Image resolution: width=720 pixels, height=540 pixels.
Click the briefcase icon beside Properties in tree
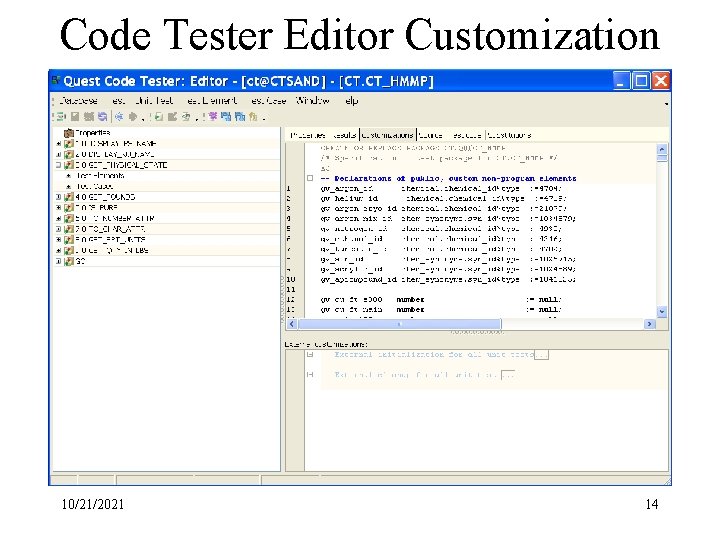coord(69,133)
